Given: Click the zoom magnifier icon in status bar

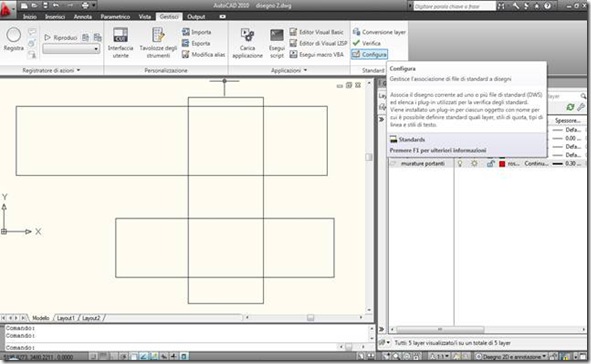Looking at the screenshot, I should [x=397, y=356].
